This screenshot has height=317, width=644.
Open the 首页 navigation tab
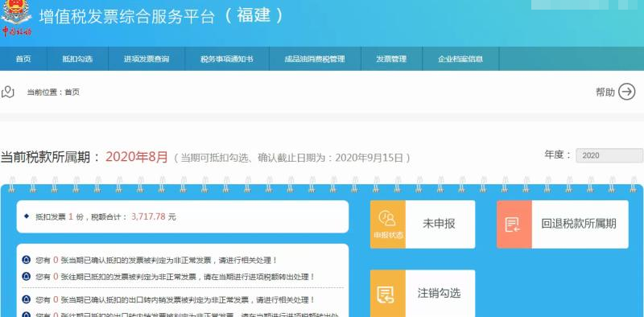pyautogui.click(x=23, y=59)
